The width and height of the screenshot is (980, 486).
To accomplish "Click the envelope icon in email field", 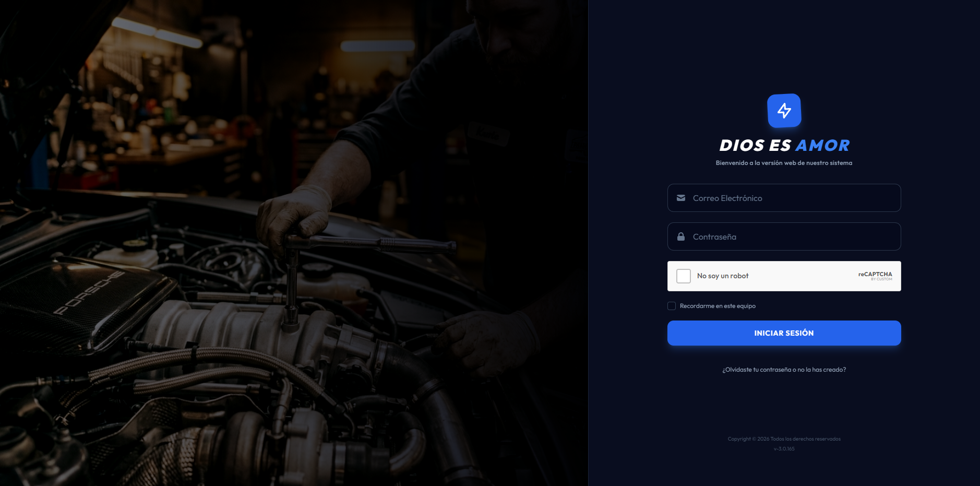I will pos(681,198).
